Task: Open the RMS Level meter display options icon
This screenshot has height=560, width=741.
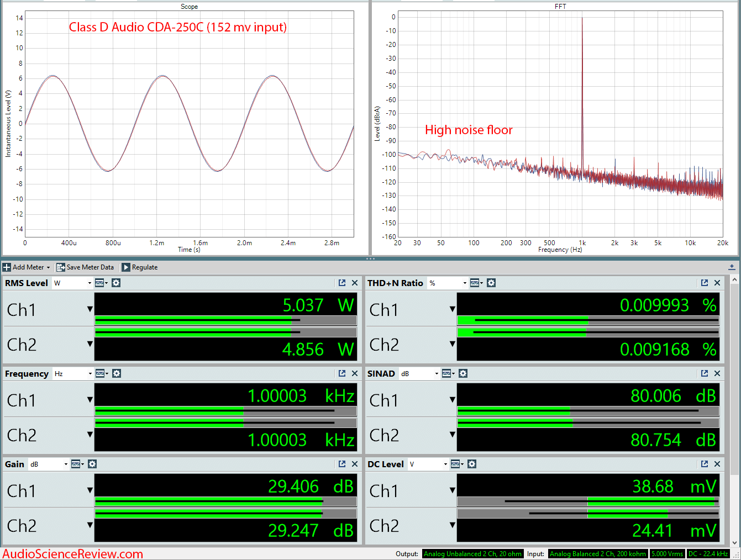Action: (x=101, y=283)
